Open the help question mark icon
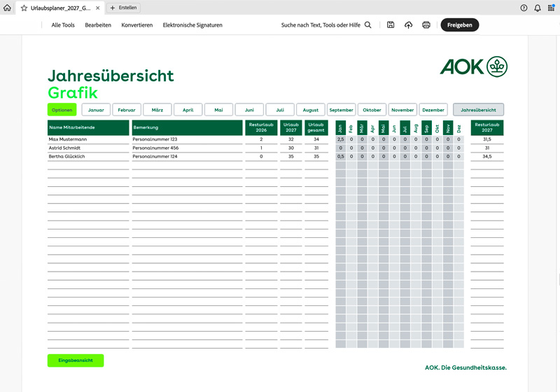The width and height of the screenshot is (560, 392). pyautogui.click(x=524, y=8)
